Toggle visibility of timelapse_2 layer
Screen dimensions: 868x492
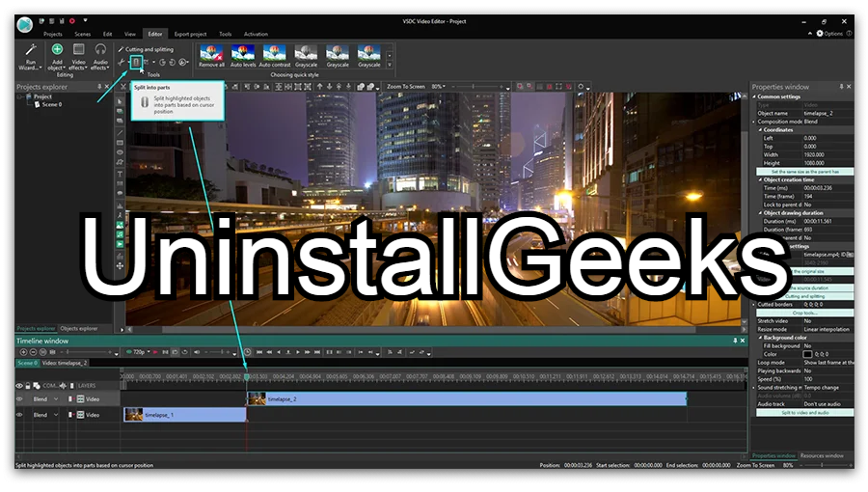click(x=19, y=399)
